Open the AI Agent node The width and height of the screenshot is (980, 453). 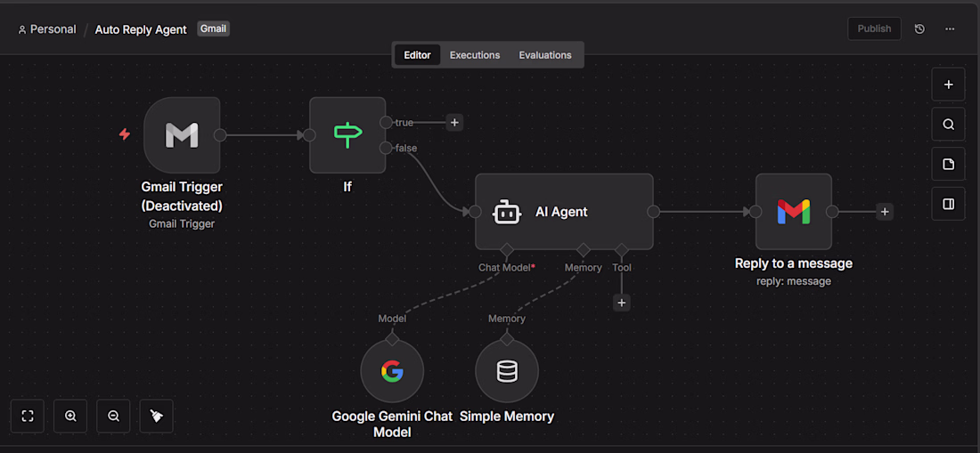click(564, 212)
